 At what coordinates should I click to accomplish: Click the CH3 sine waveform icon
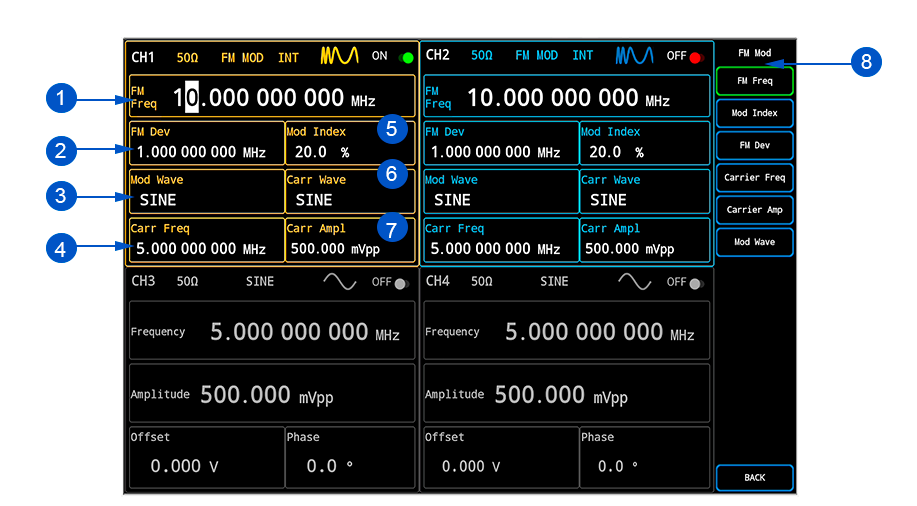pos(340,281)
